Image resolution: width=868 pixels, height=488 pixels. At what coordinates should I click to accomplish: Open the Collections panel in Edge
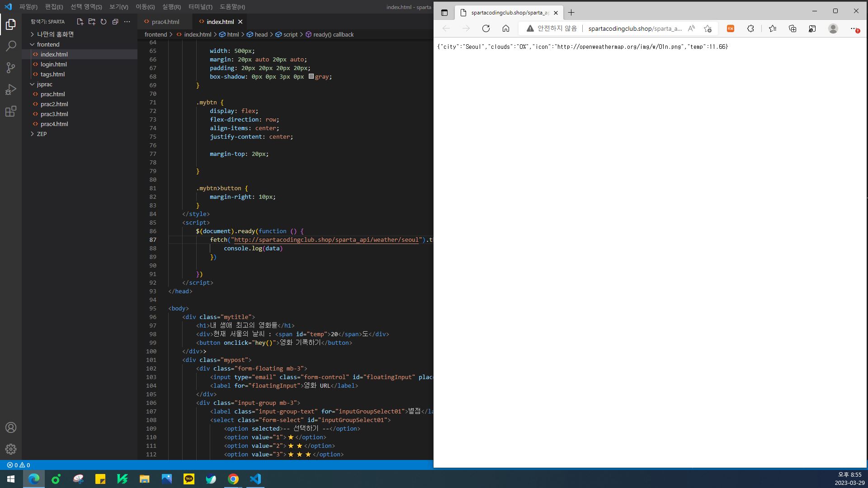[x=793, y=28]
